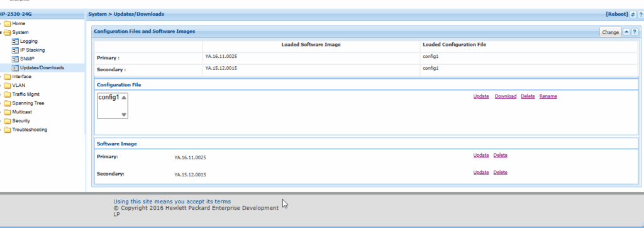644x228 pixels.
Task: Click the Security folder icon
Action: (x=8, y=121)
